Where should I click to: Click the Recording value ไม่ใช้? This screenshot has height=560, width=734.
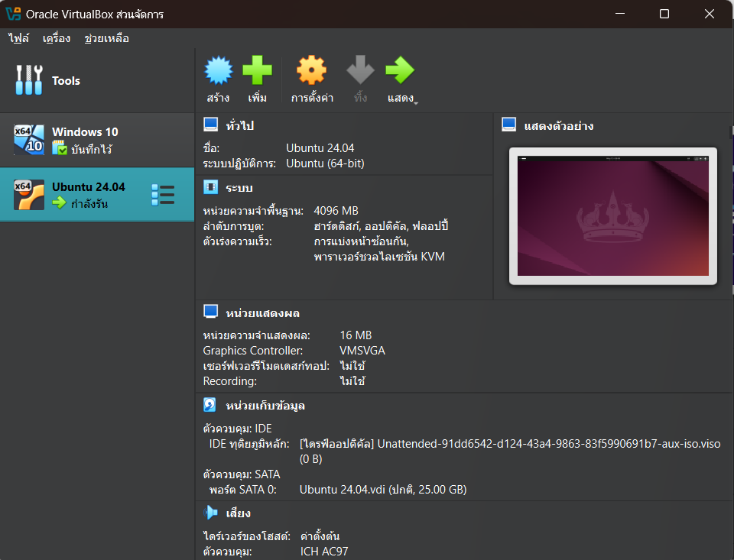pos(352,380)
